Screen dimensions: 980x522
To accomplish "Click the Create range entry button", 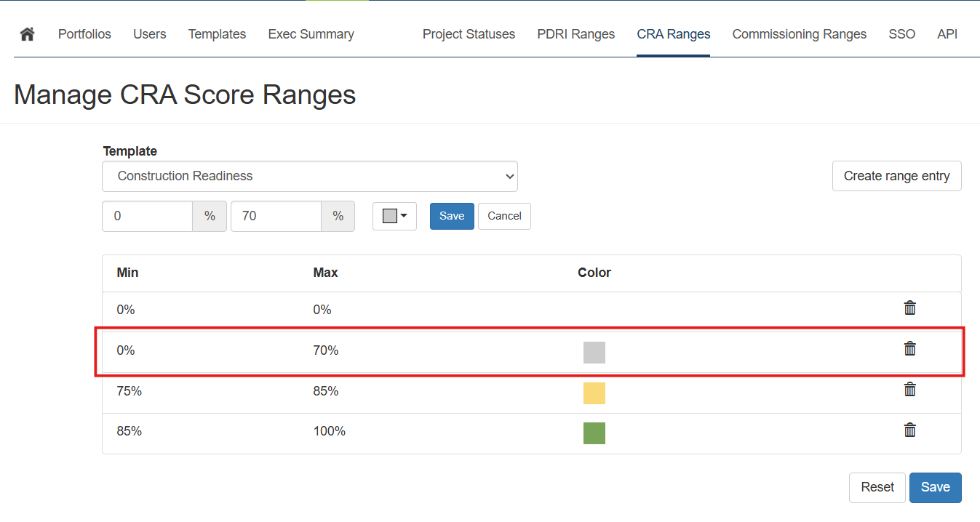I will tap(896, 176).
